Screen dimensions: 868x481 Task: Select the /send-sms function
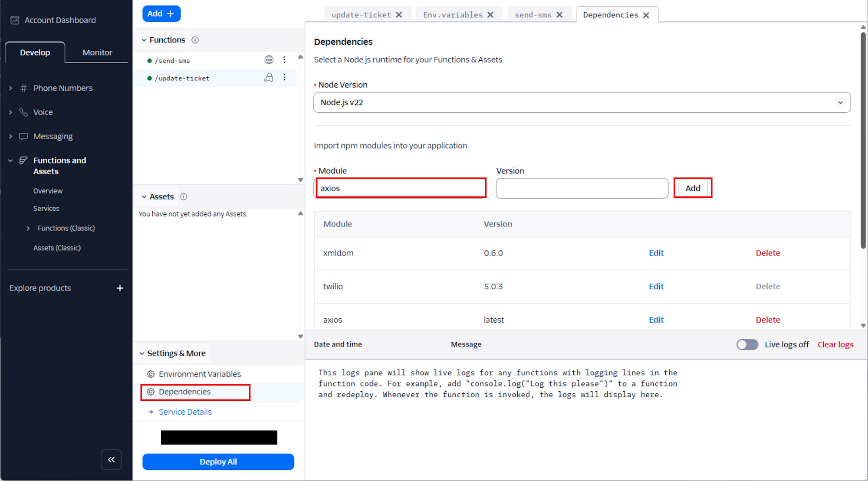click(172, 60)
